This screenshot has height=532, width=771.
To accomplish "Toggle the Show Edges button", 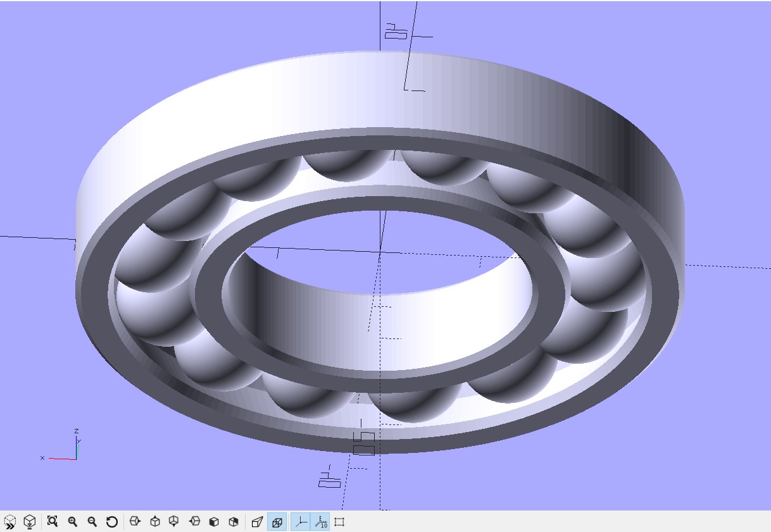I will coord(339,522).
